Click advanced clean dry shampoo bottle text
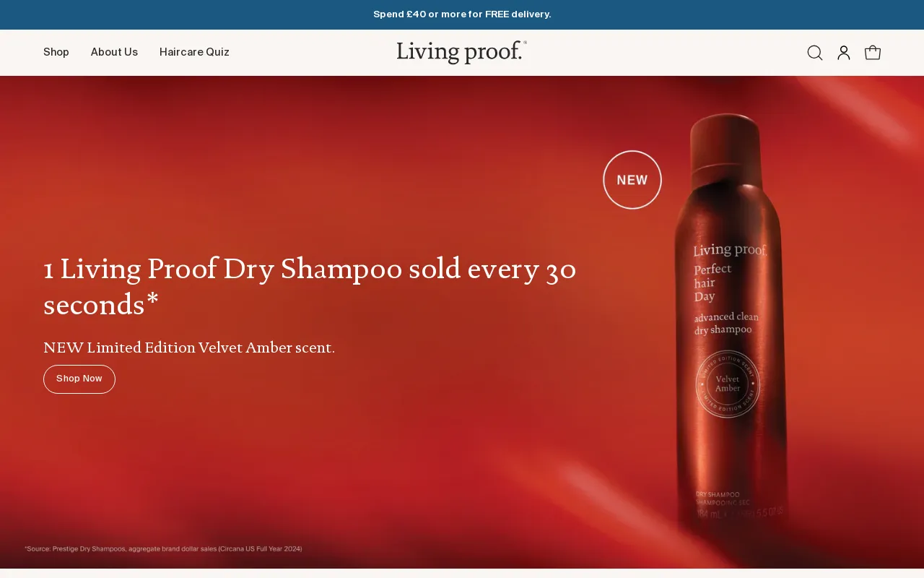This screenshot has height=578, width=924. 726,323
